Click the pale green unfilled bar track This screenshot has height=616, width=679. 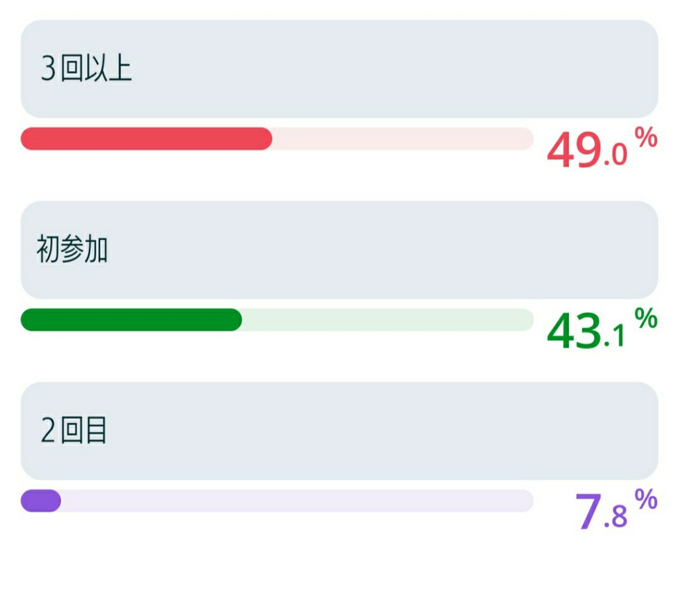[387, 320]
